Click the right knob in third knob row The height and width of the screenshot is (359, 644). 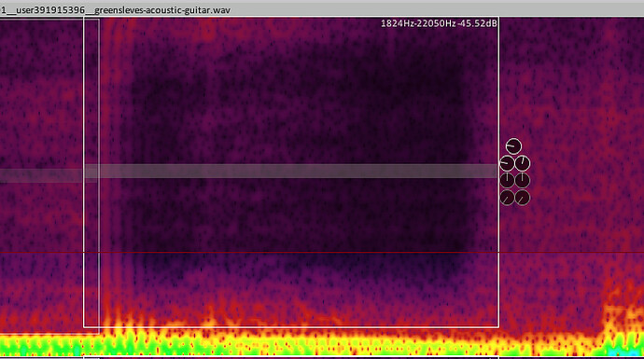point(523,180)
